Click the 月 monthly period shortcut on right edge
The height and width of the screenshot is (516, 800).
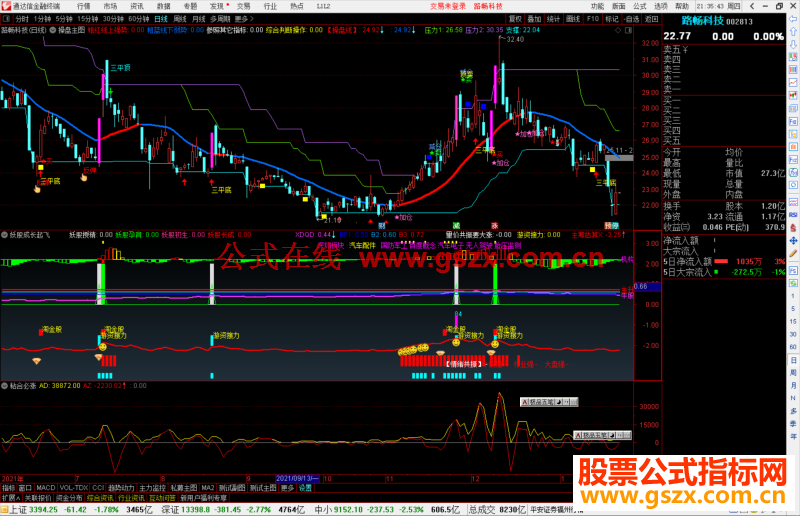[793, 385]
